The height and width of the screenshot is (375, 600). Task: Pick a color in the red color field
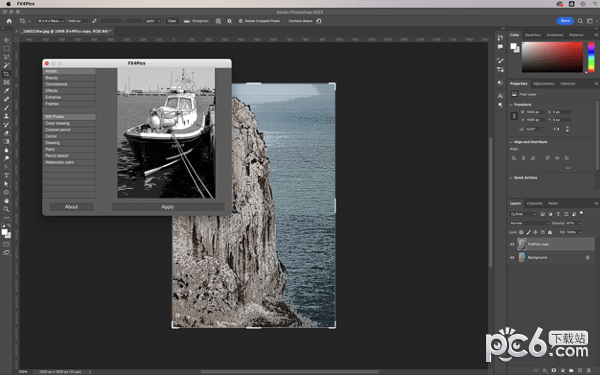coord(552,57)
